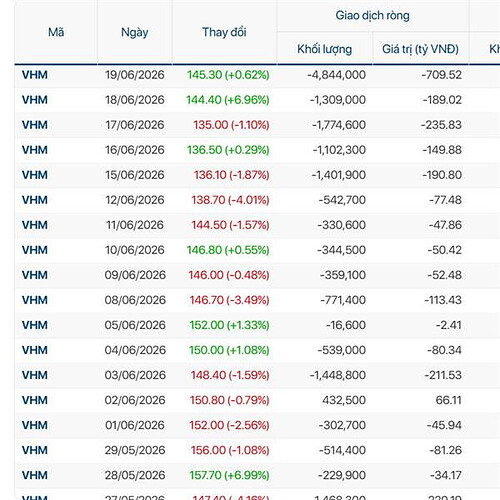Click VHM code in 12/06/2026 row
Image resolution: width=500 pixels, height=500 pixels.
click(35, 200)
